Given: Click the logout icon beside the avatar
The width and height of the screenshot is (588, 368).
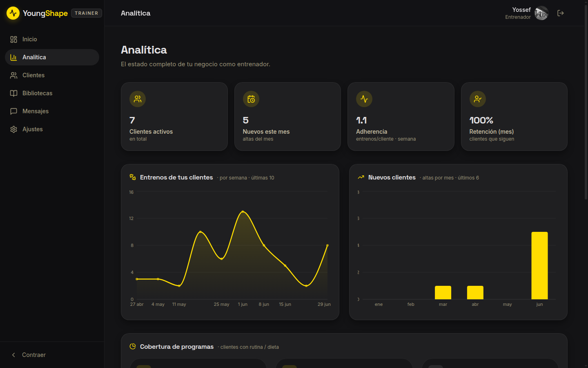Looking at the screenshot, I should (561, 13).
